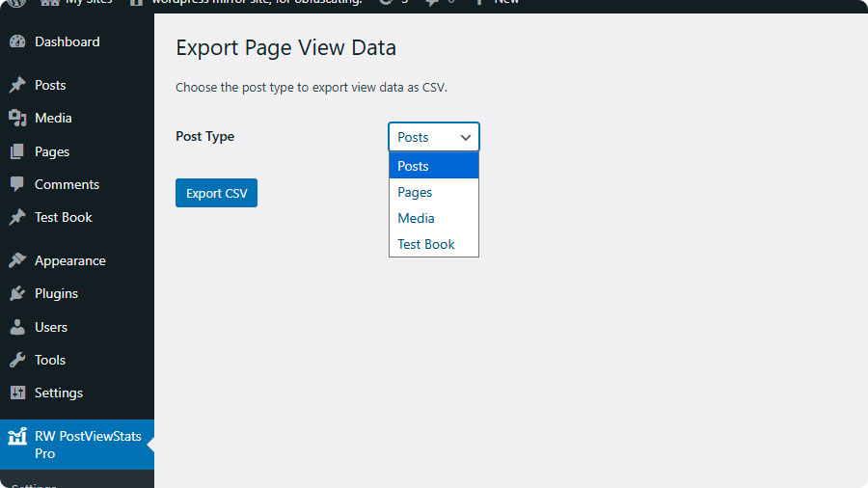Select Test Book option in dropdown list

pos(426,244)
